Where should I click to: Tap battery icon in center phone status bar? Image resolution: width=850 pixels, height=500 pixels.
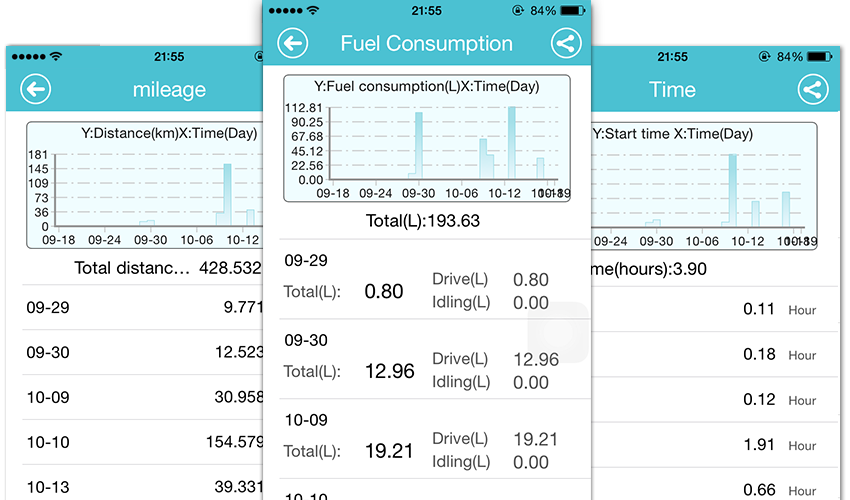574,10
